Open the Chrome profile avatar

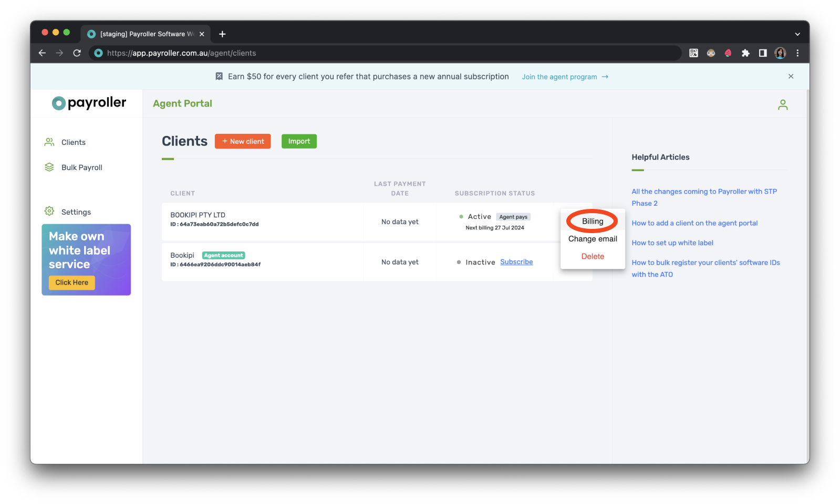click(780, 53)
